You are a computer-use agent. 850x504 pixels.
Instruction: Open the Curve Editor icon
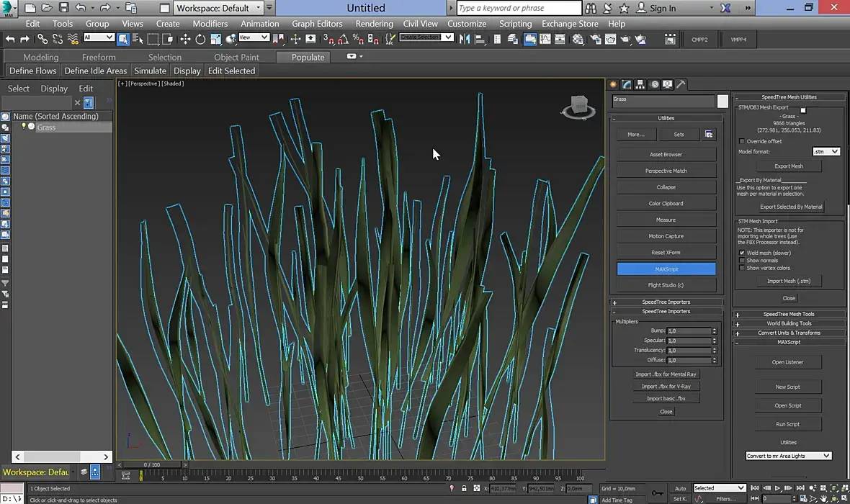pos(546,39)
